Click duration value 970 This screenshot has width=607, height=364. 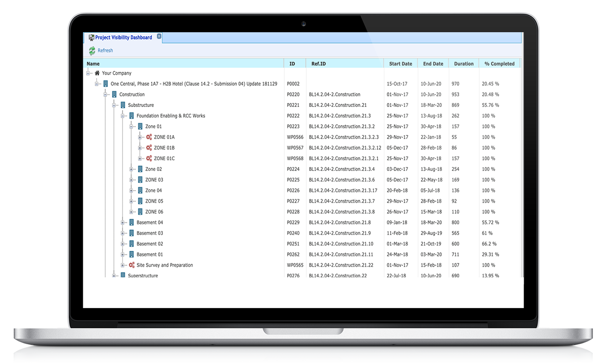point(456,84)
